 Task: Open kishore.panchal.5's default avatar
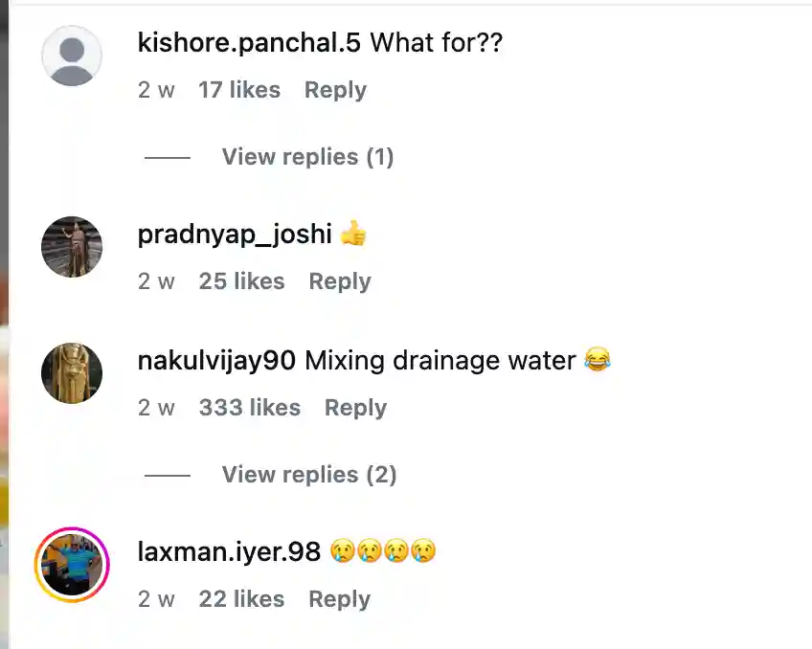coord(72,56)
